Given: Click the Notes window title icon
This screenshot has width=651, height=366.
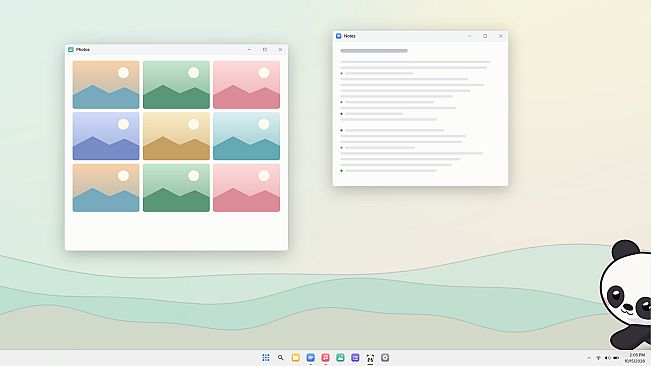Looking at the screenshot, I should tap(338, 36).
